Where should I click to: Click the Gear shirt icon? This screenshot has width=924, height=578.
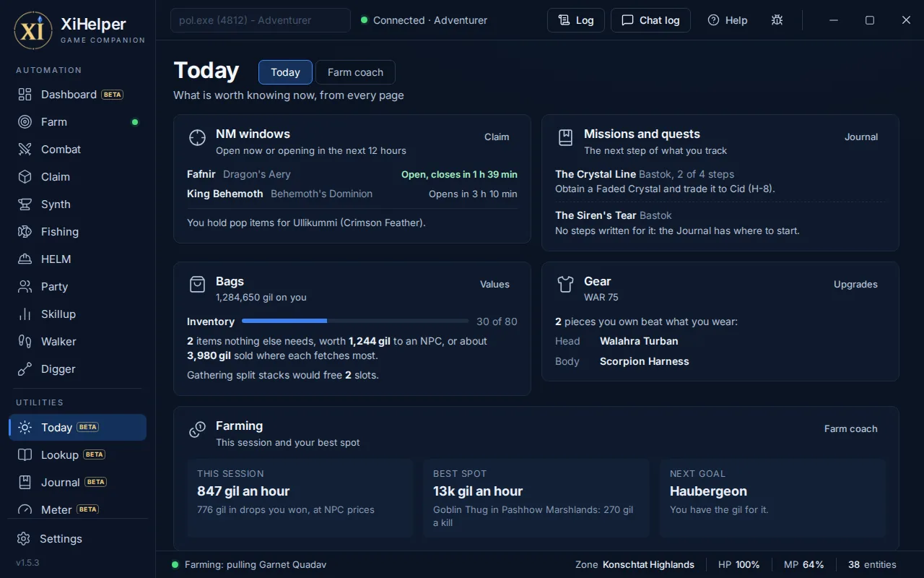click(x=565, y=285)
